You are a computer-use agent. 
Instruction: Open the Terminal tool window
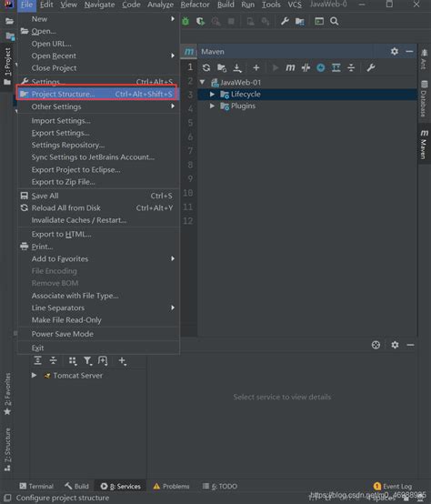tap(36, 486)
